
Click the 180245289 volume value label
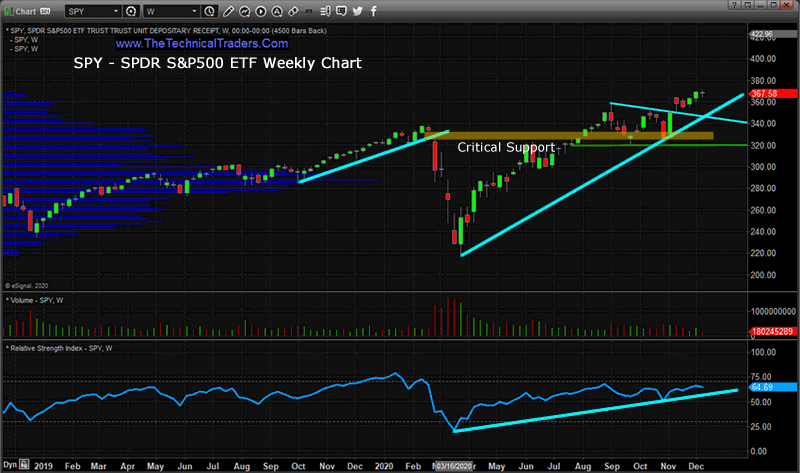[772, 332]
